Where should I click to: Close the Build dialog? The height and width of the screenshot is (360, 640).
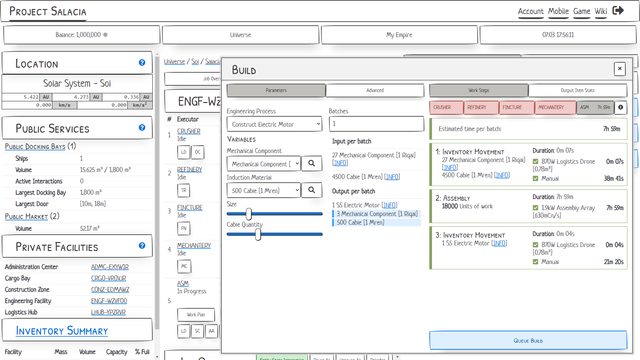point(620,69)
